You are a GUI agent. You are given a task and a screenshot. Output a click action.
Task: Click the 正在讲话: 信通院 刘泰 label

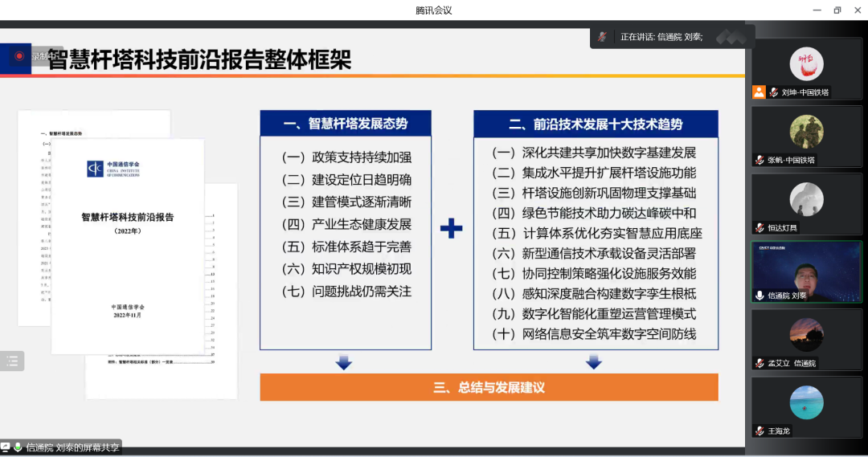coord(661,37)
